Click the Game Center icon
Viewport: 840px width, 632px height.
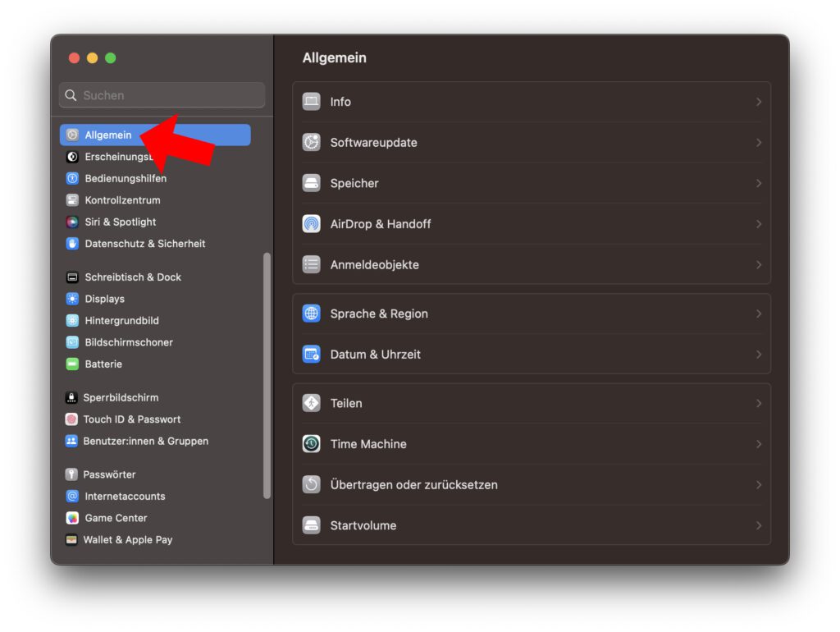pyautogui.click(x=71, y=518)
